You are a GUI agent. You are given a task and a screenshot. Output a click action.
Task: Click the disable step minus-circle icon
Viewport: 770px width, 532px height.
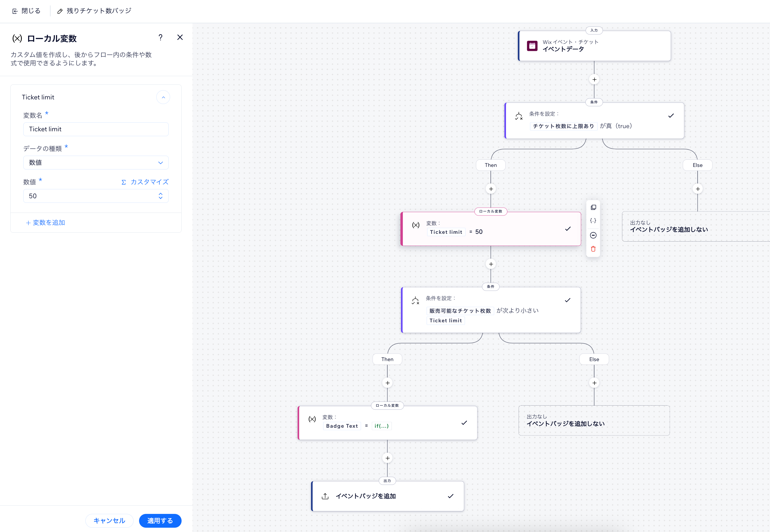[593, 235]
